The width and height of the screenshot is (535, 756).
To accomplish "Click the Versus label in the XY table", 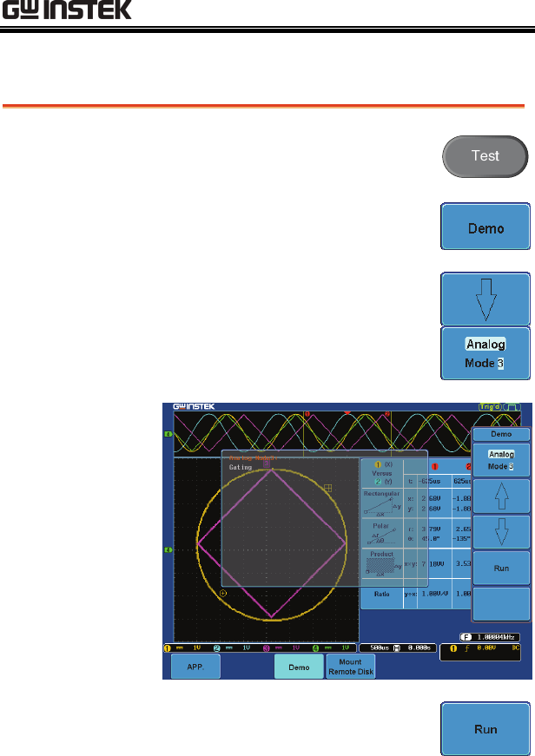I will 381,473.
